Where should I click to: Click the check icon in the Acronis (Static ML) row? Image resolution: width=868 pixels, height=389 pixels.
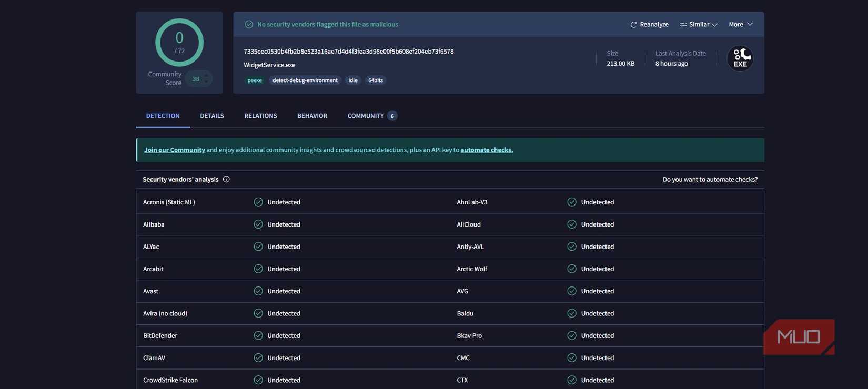click(258, 202)
